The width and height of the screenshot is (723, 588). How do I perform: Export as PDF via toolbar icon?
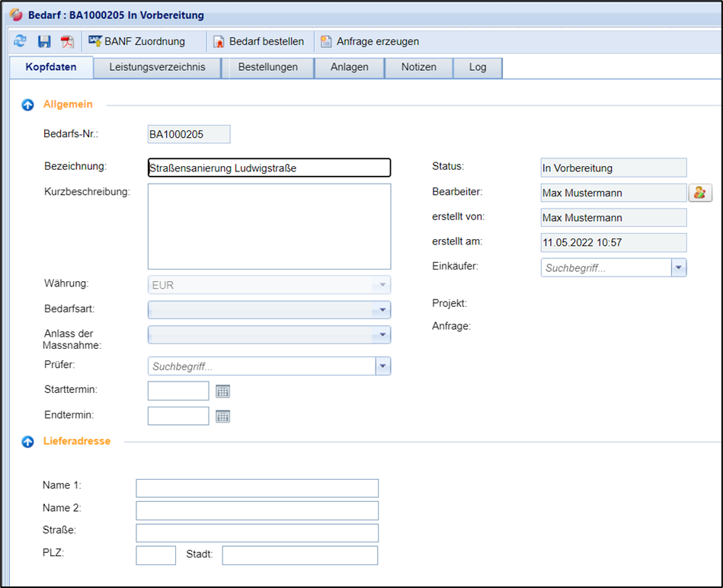click(67, 41)
